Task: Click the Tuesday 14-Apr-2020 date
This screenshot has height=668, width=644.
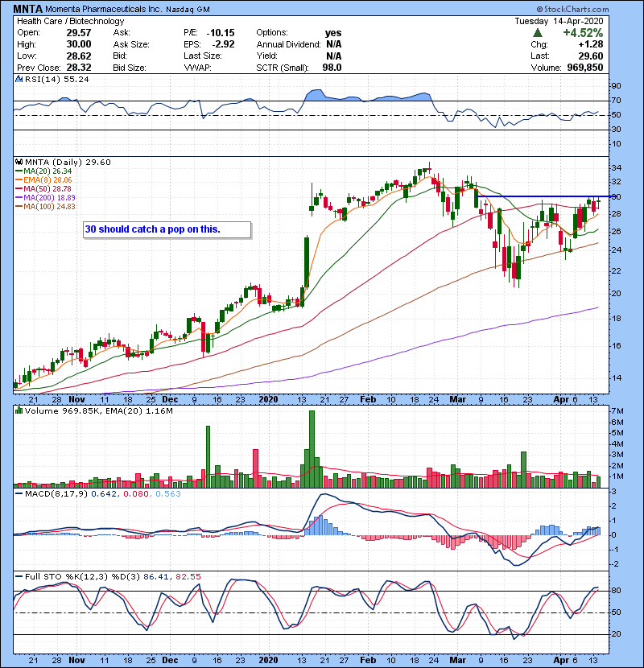Action: pos(559,21)
